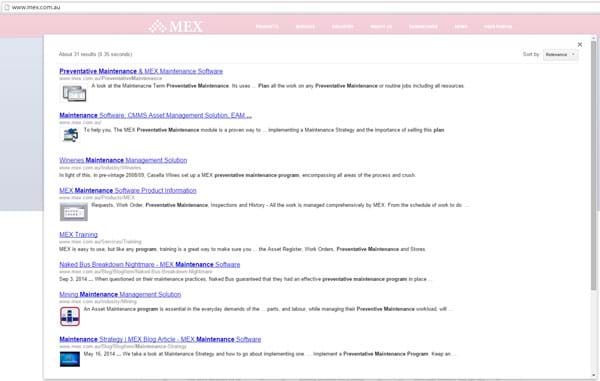600x381 pixels.
Task: Open the News menu in the header
Action: 461,26
